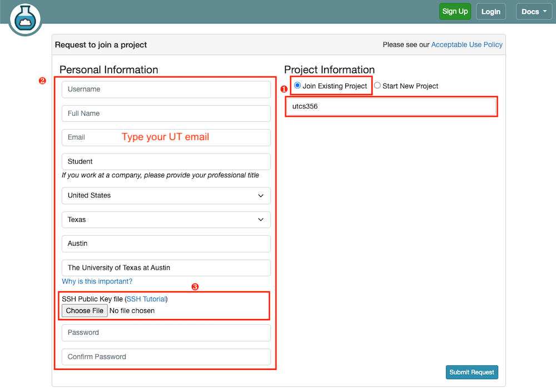Click the Student title field
This screenshot has height=392, width=556.
click(x=166, y=161)
